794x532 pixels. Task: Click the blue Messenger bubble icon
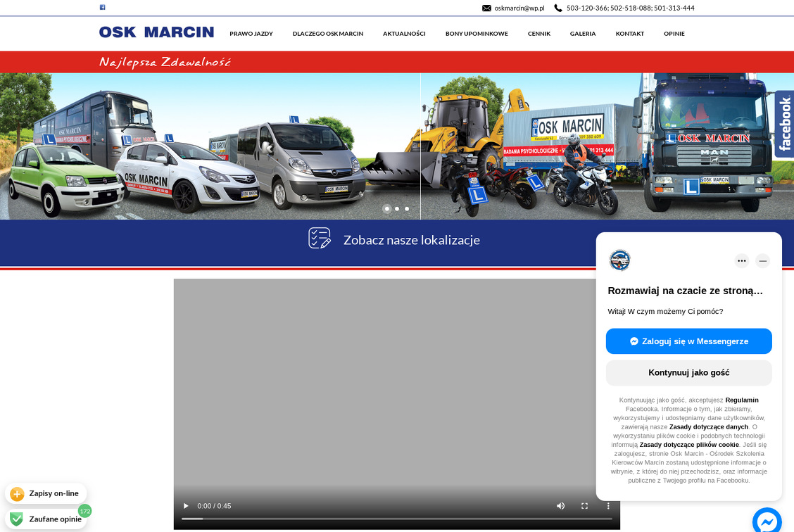tap(767, 521)
